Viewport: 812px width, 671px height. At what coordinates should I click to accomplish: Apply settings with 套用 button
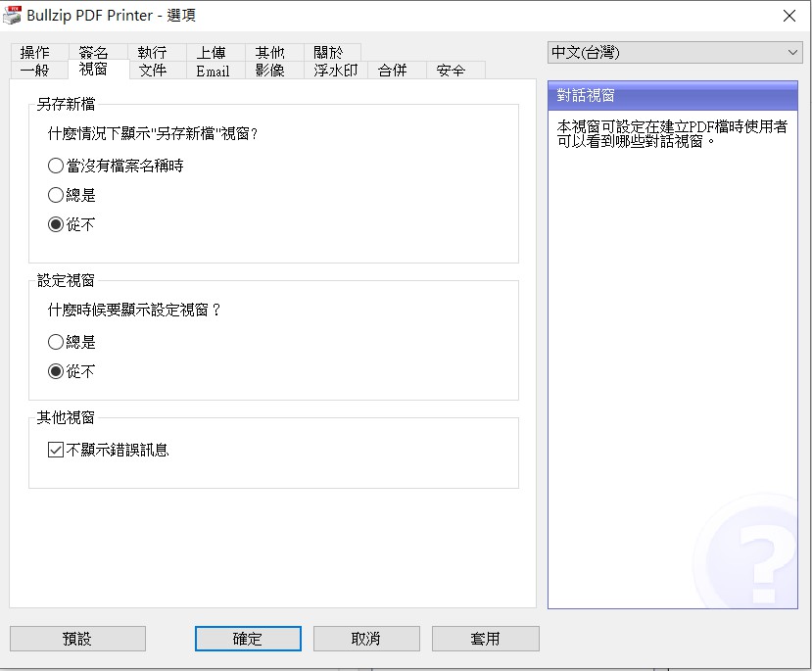(x=485, y=639)
